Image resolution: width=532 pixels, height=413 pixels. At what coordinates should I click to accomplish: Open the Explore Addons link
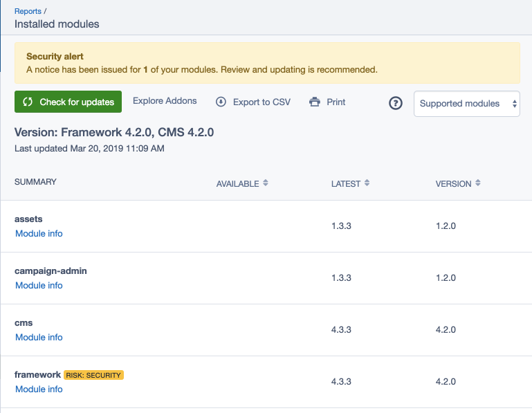point(165,101)
